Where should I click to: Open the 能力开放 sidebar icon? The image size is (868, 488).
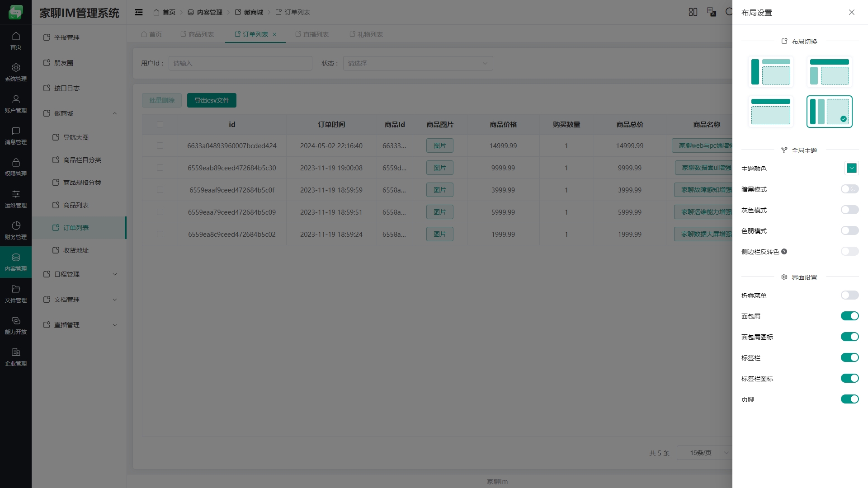[16, 325]
